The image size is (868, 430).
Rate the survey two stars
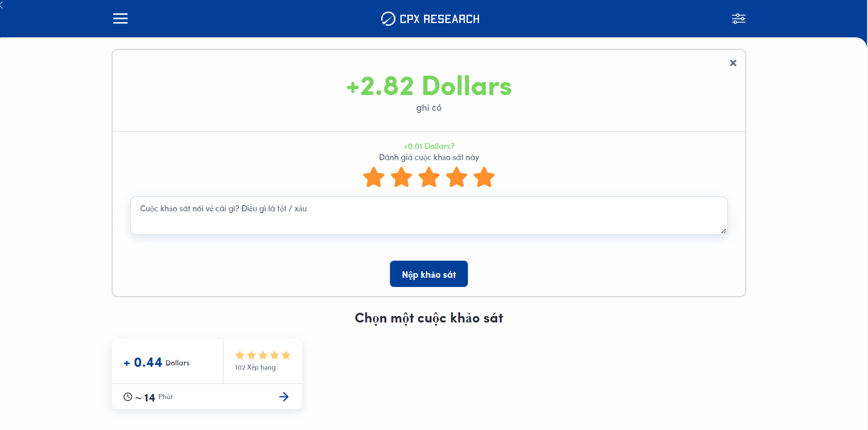pyautogui.click(x=401, y=178)
